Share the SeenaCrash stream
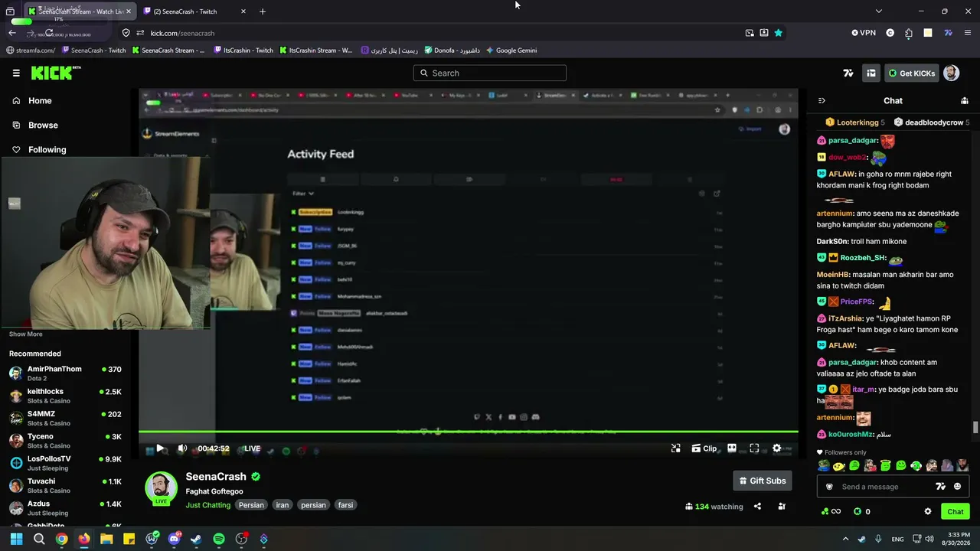Image resolution: width=980 pixels, height=551 pixels. [757, 506]
